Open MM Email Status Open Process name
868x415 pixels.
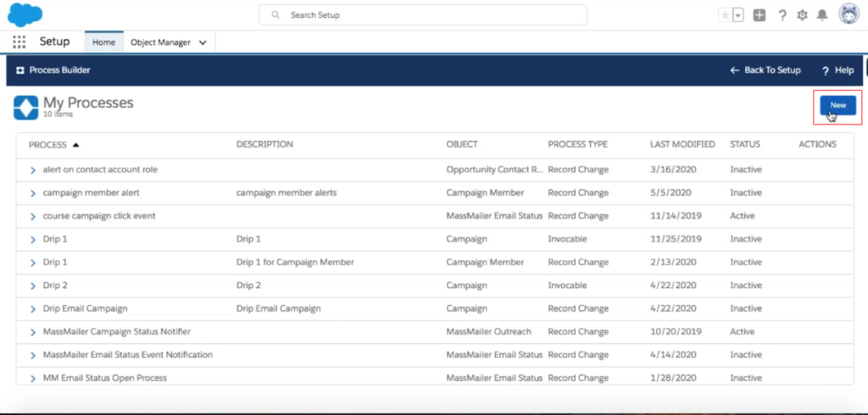pos(104,378)
